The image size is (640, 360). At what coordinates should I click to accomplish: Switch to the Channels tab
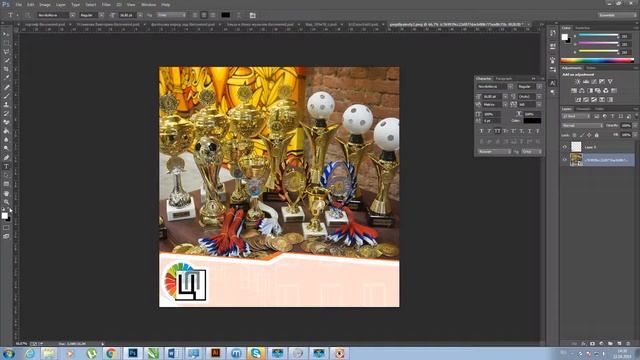(583, 109)
